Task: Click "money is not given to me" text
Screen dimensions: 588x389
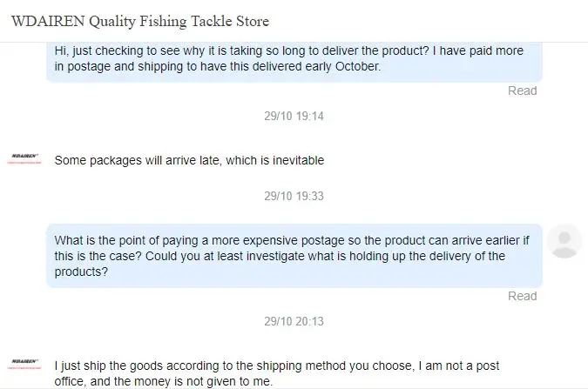Action: pos(210,382)
